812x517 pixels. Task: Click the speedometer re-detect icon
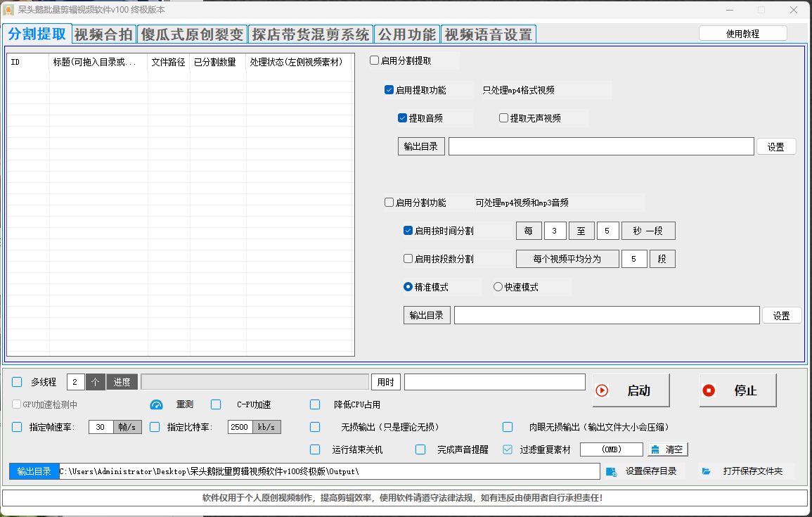pyautogui.click(x=156, y=404)
